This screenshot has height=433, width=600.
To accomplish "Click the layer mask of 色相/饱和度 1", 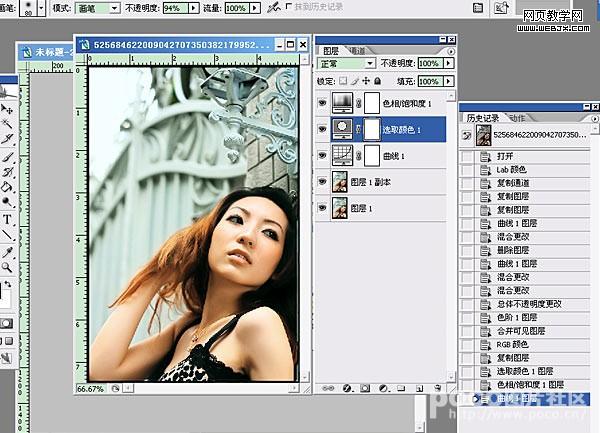I will 372,103.
